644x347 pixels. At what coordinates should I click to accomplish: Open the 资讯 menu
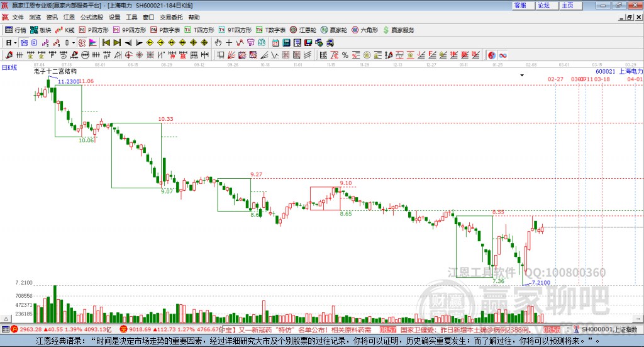coord(52,17)
